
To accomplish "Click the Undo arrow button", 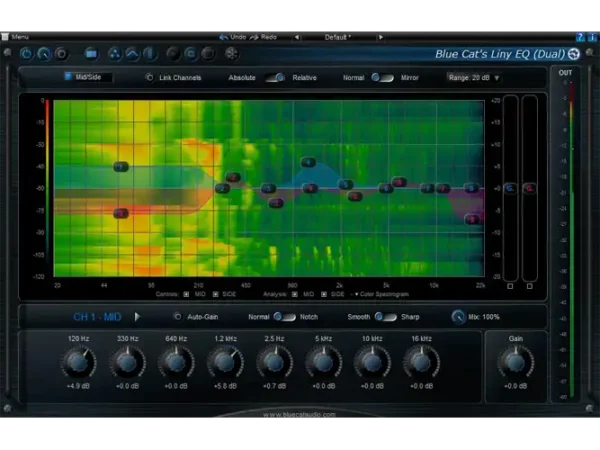I will pyautogui.click(x=223, y=37).
